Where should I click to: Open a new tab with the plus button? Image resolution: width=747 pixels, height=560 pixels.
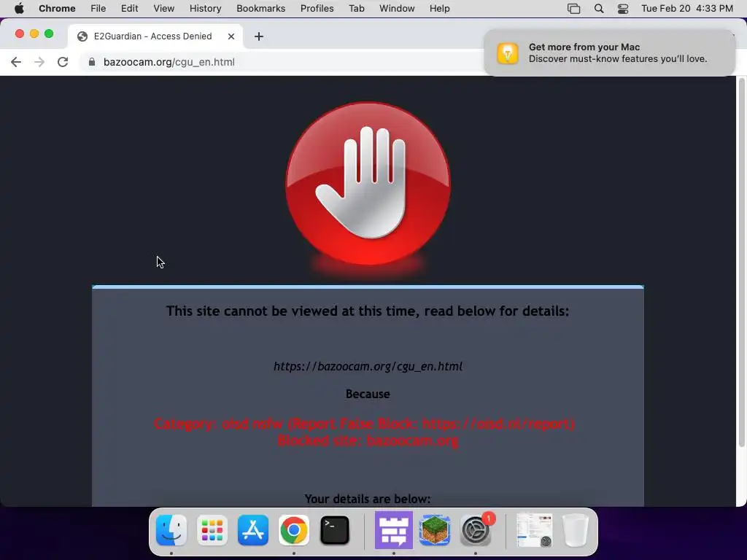(x=259, y=36)
